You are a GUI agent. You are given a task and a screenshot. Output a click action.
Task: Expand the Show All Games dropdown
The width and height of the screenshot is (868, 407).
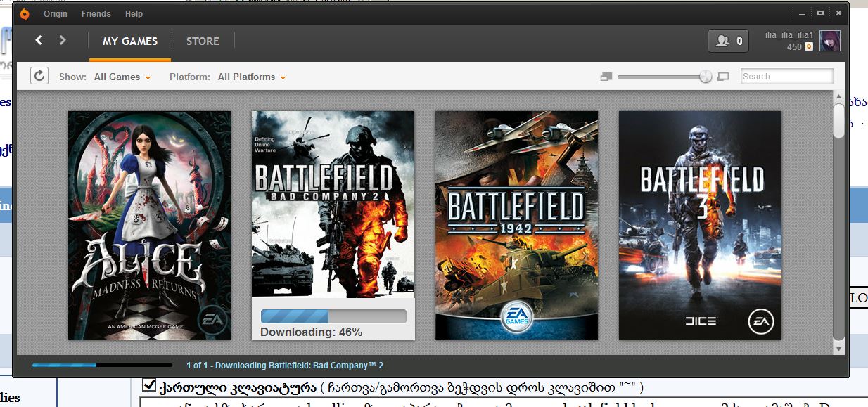tap(122, 77)
